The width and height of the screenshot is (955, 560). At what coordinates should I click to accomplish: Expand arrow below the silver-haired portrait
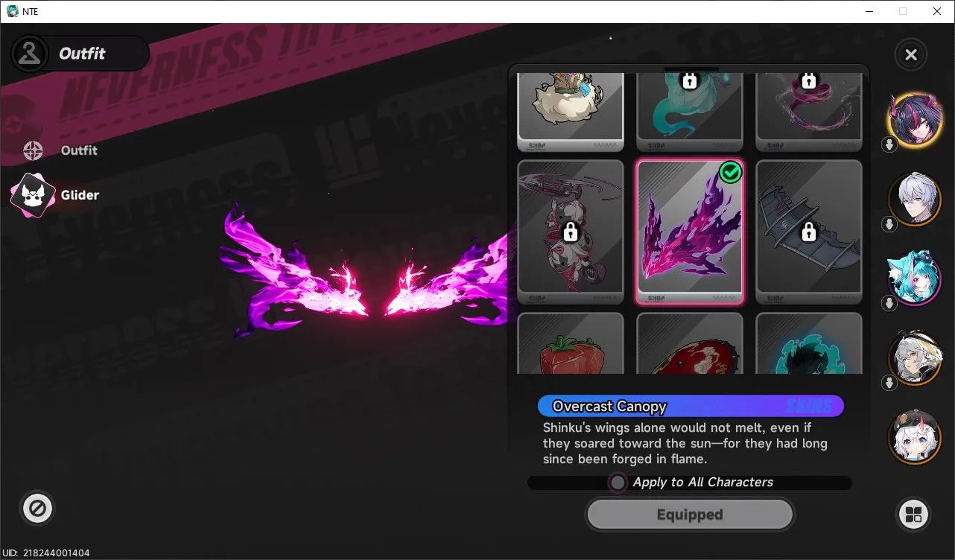(889, 223)
